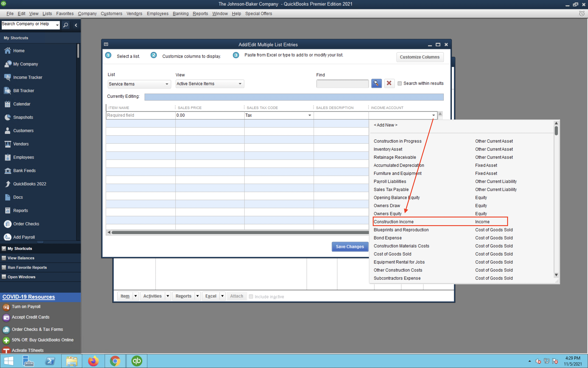588x368 pixels.
Task: Open reminders clock icon in menu bar
Action: (582, 14)
